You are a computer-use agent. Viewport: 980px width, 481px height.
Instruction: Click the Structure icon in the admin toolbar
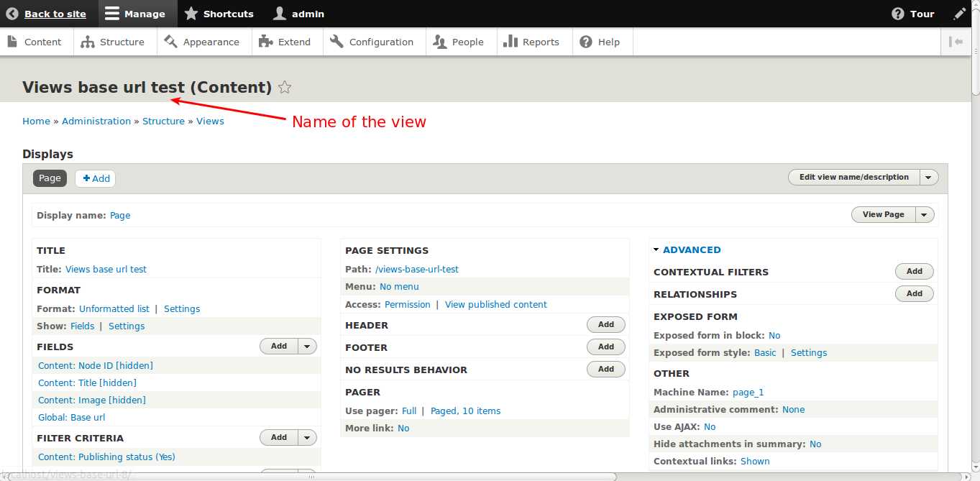[x=88, y=41]
